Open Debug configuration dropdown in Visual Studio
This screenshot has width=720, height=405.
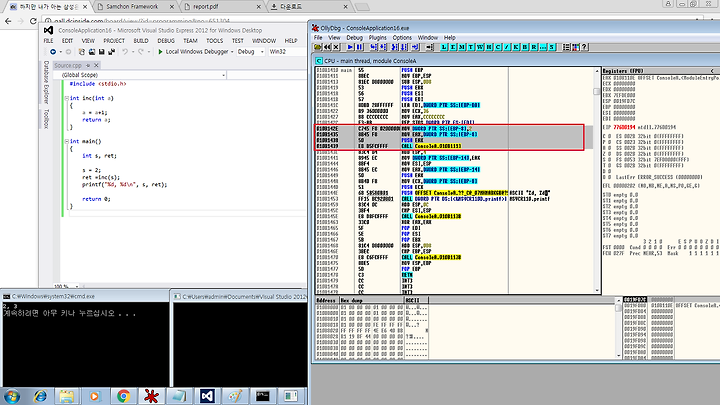(x=251, y=52)
